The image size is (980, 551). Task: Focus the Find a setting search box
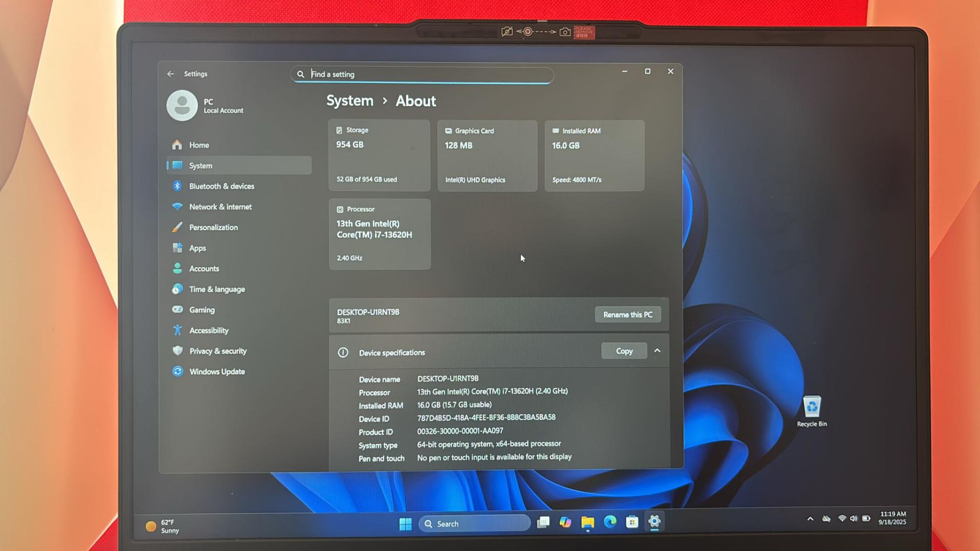point(422,74)
